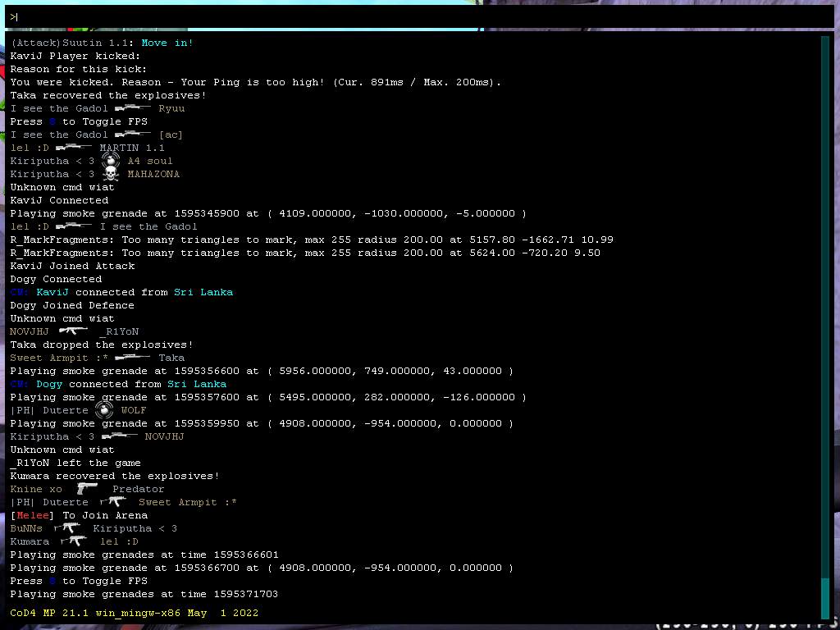Click the sniper rifle icon before Ryuu
Screen dimensions: 840x630
click(x=133, y=108)
